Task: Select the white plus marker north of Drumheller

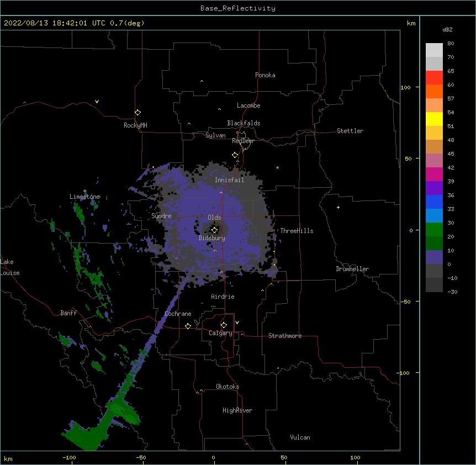Action: point(338,207)
